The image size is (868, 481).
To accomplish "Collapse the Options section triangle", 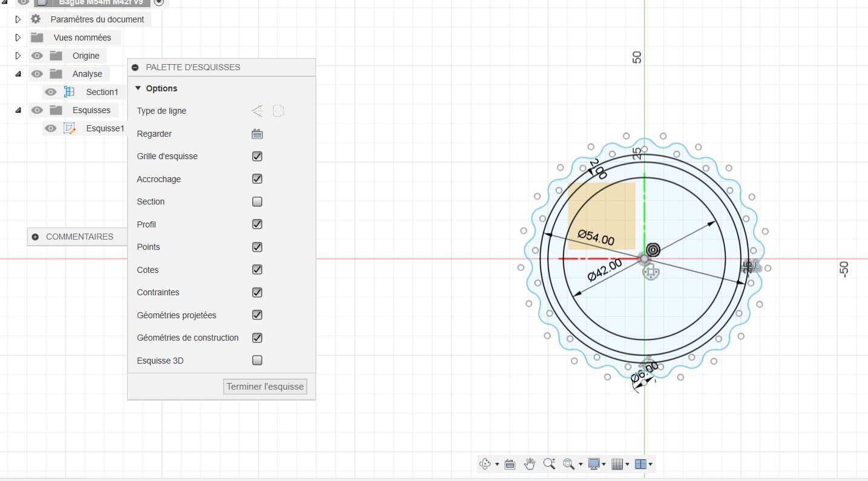I will [138, 88].
